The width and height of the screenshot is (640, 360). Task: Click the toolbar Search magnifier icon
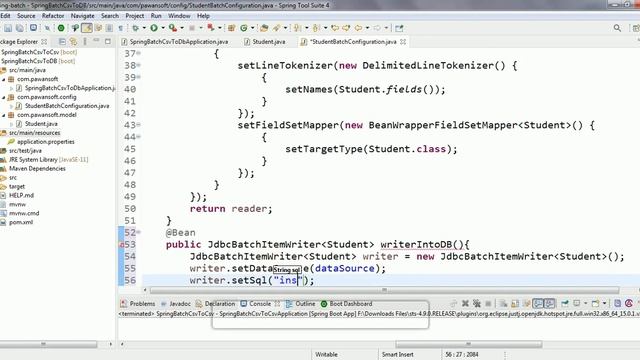pyautogui.click(x=617, y=28)
